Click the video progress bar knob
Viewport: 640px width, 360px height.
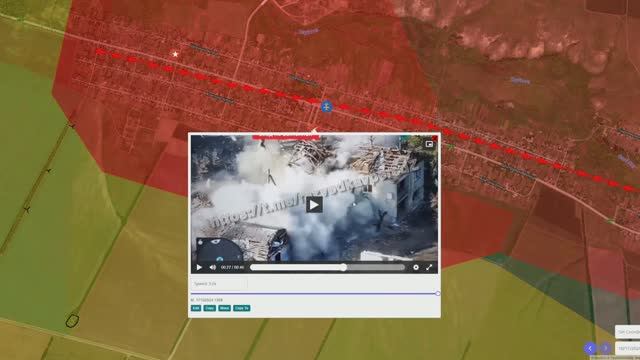(344, 267)
